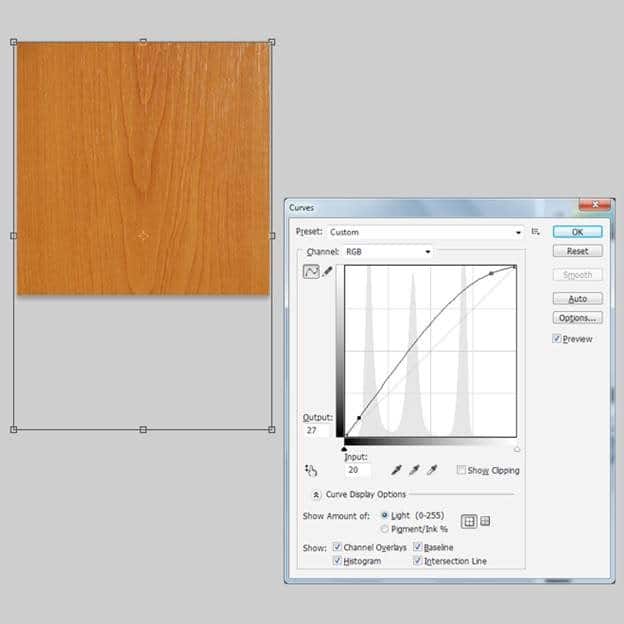
Task: Click the Auto button
Action: [577, 299]
